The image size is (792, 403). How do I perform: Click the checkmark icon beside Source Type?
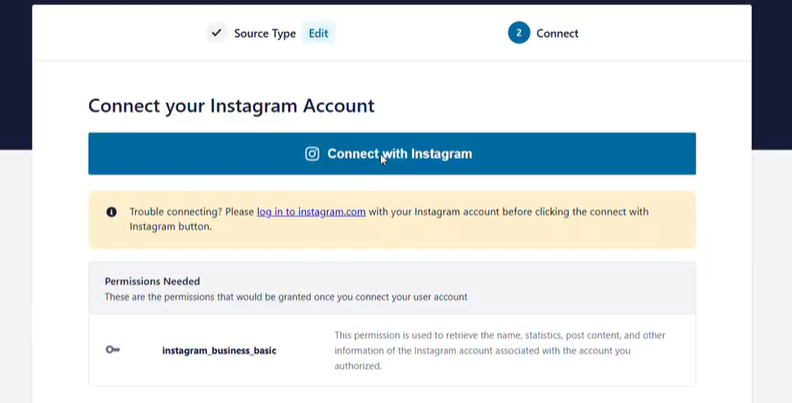(x=217, y=33)
